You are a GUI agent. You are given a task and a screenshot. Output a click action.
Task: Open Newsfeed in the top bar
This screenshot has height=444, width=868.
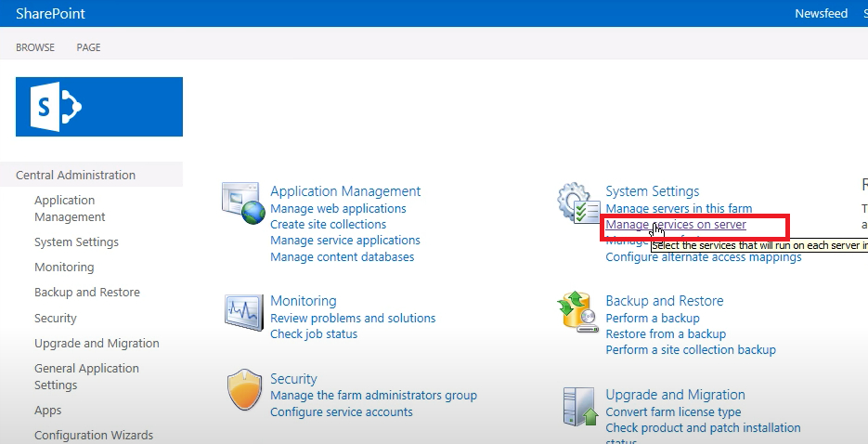tap(821, 13)
